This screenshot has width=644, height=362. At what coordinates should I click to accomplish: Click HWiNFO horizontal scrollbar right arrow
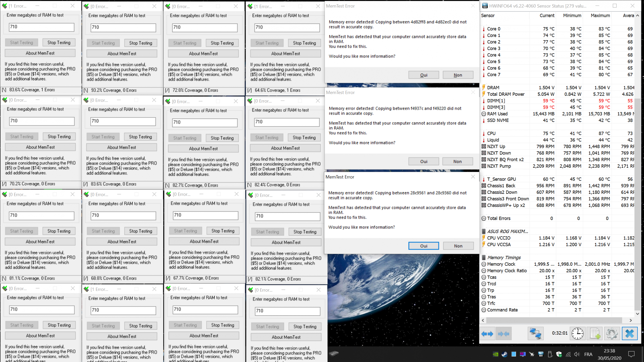coord(631,320)
